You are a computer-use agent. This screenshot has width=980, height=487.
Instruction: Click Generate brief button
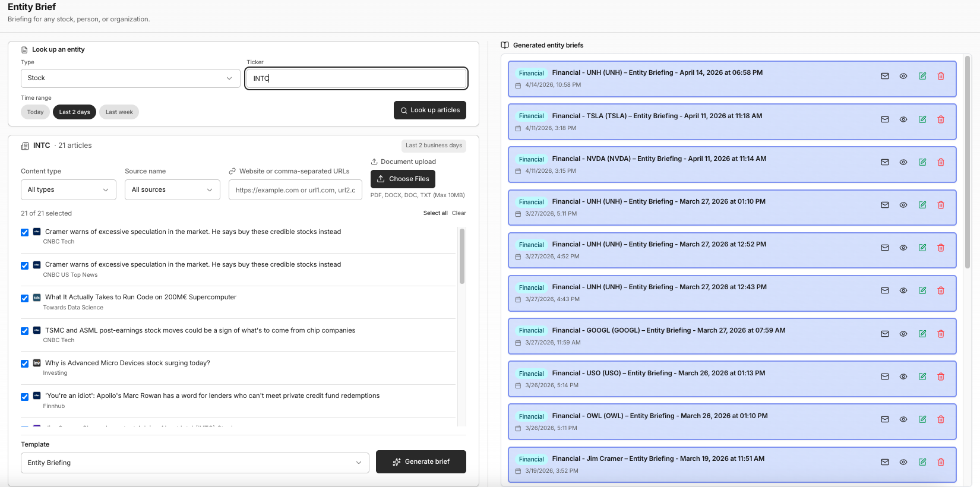(x=421, y=461)
